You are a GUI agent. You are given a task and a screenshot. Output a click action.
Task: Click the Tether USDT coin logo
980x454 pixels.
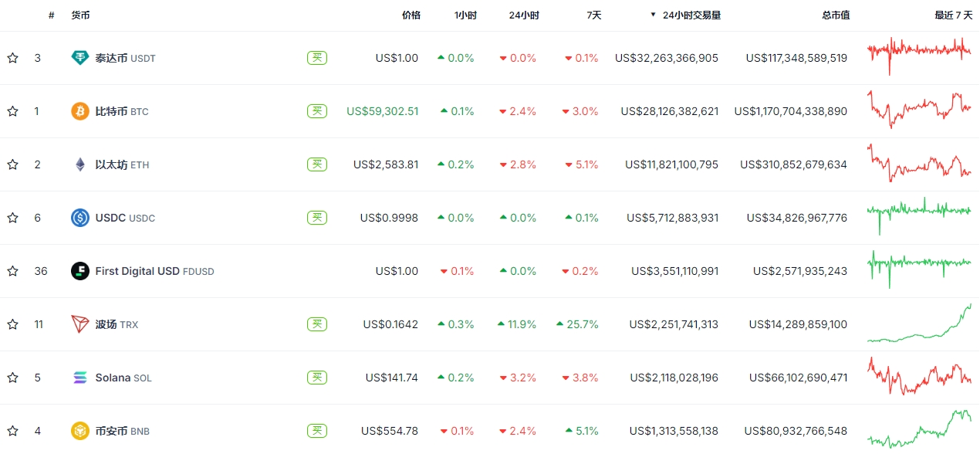(80, 58)
